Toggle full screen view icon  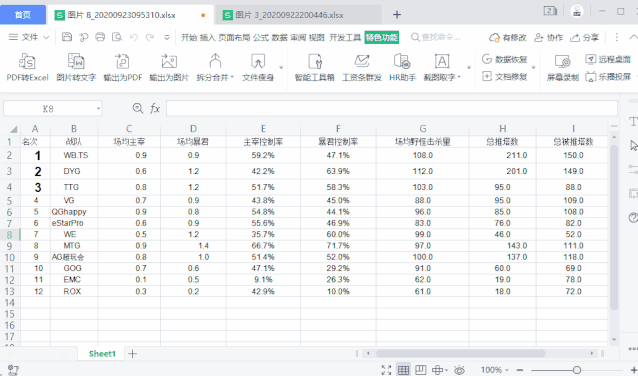[386, 370]
